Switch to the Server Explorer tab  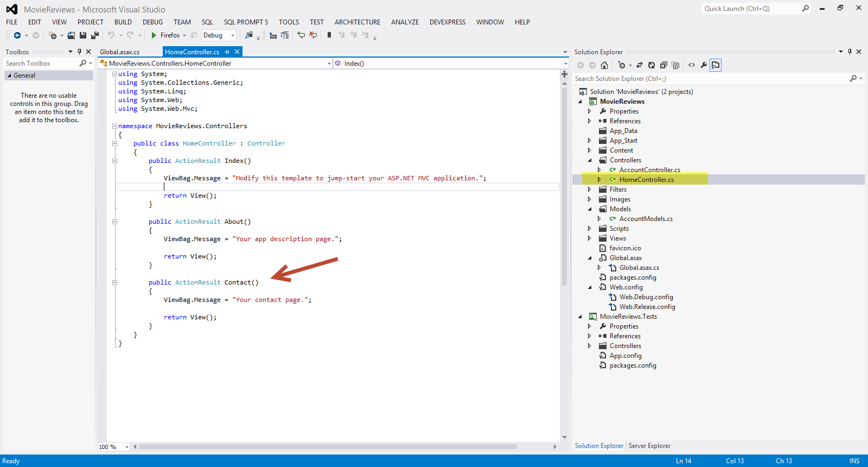coord(649,446)
